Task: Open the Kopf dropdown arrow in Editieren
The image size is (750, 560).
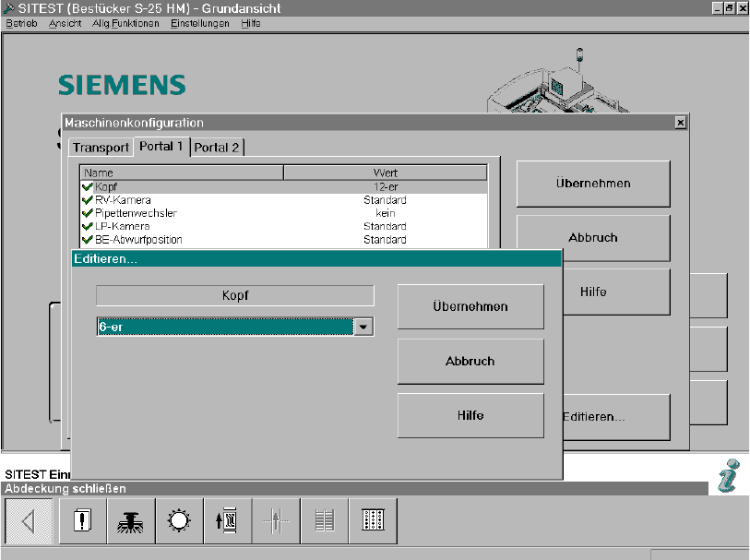Action: click(363, 327)
